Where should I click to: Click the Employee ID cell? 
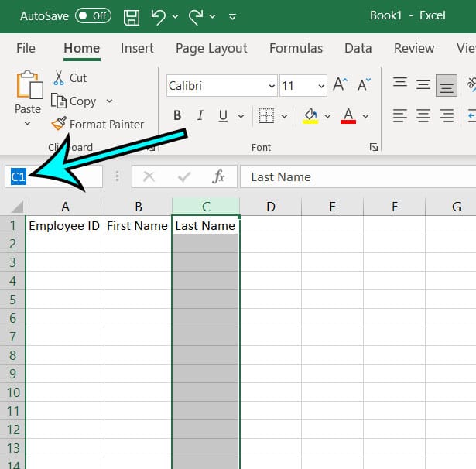(65, 225)
